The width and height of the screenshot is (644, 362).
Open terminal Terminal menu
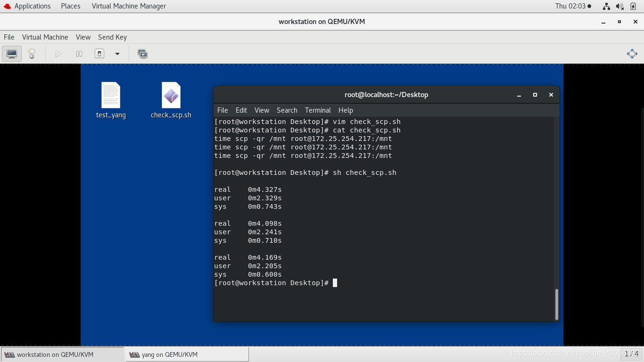coord(318,110)
